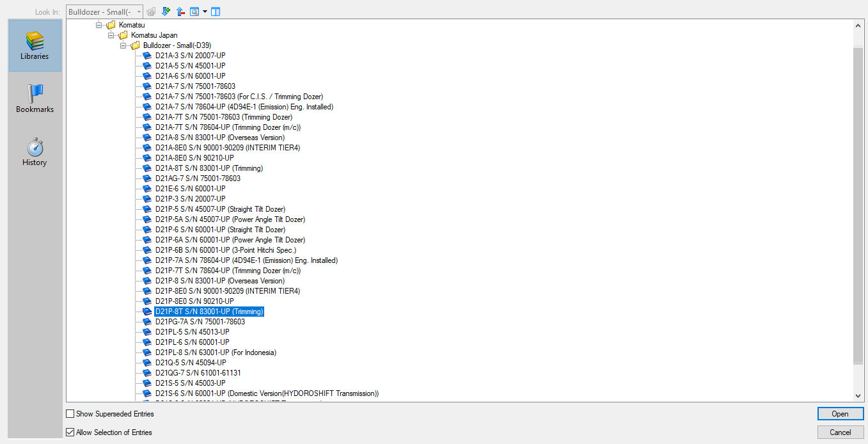Screen dimensions: 868x444
Task: Click the book icon of D21QG-7 S/N 61001-61131
Action: click(147, 373)
